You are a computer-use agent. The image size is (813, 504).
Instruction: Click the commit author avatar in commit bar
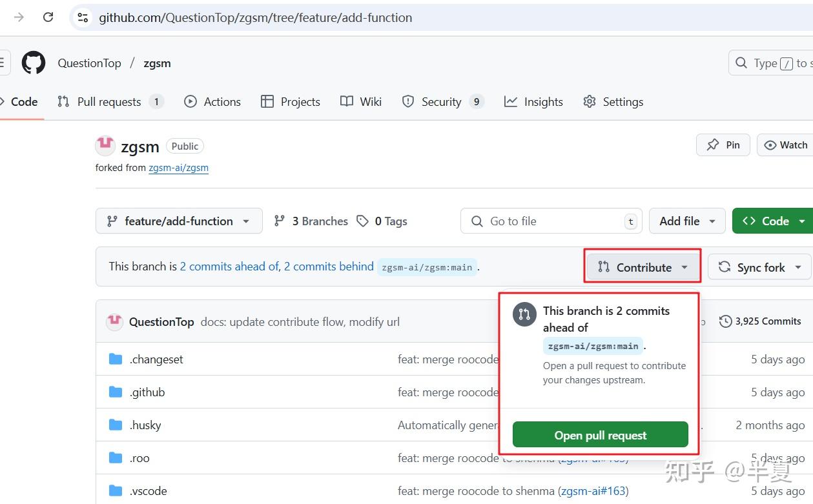[x=114, y=321]
